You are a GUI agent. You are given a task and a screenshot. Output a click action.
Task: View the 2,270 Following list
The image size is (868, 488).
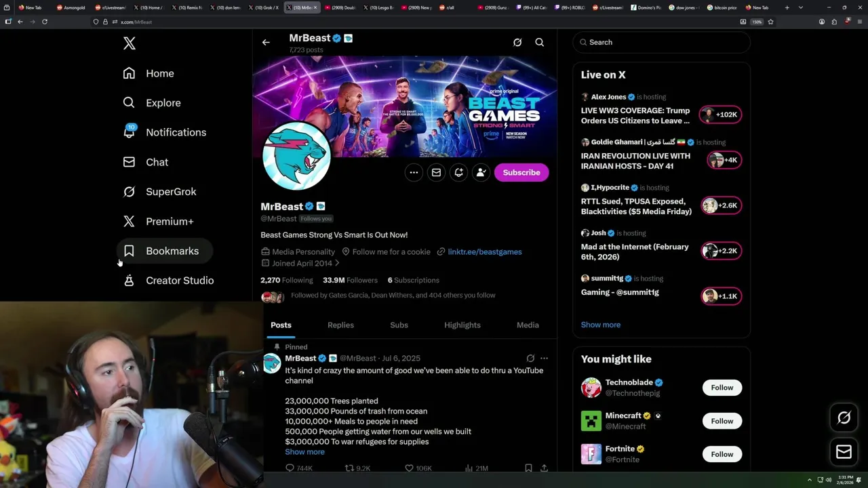[287, 280]
